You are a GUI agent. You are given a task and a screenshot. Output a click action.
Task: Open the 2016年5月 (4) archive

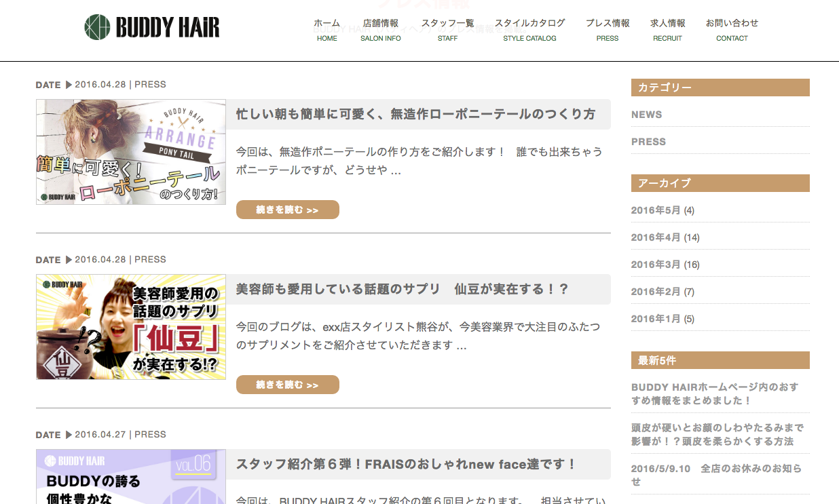663,210
